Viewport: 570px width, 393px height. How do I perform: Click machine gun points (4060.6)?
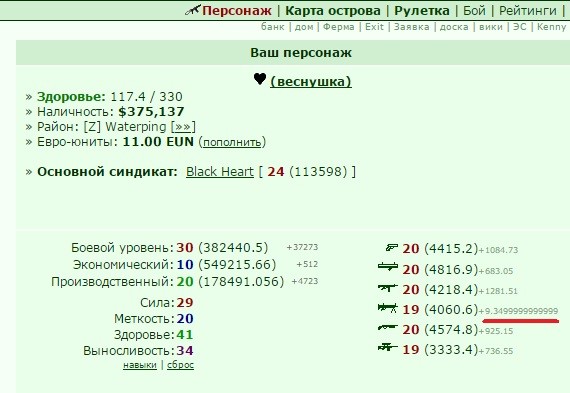451,310
